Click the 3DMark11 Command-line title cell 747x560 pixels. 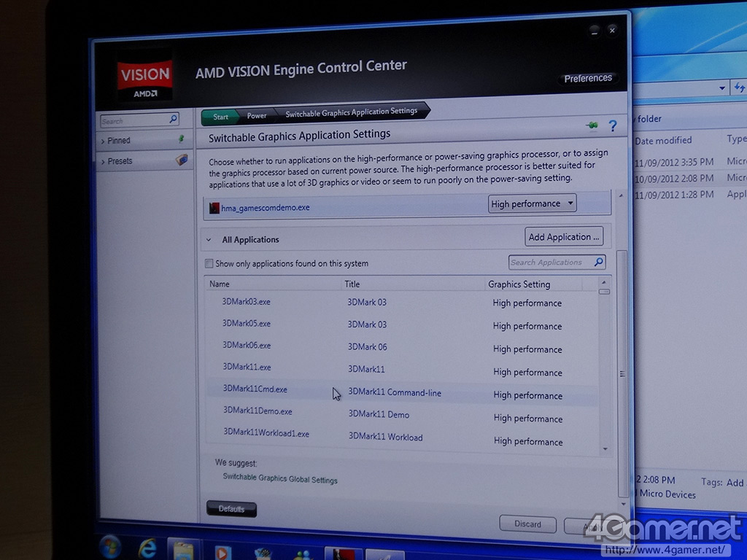tap(395, 392)
